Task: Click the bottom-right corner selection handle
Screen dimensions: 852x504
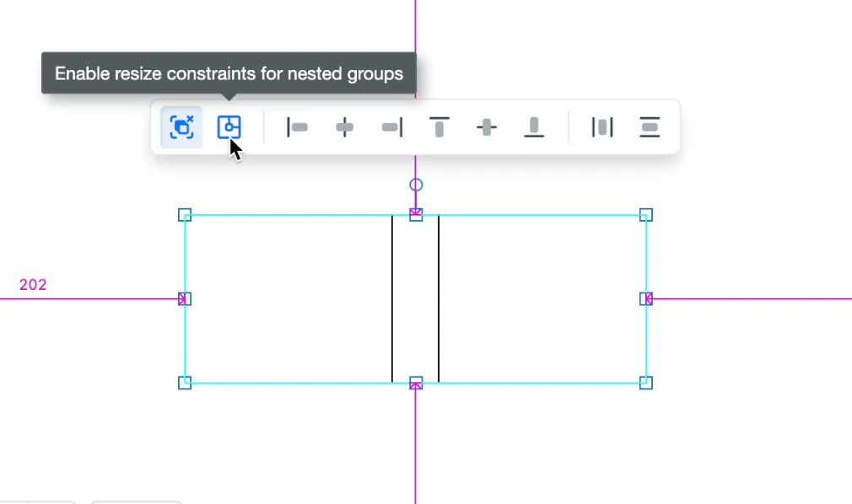Action: pyautogui.click(x=646, y=383)
